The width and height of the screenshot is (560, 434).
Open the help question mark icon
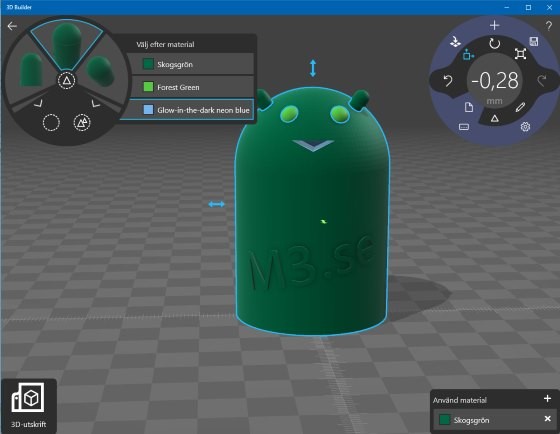click(549, 26)
